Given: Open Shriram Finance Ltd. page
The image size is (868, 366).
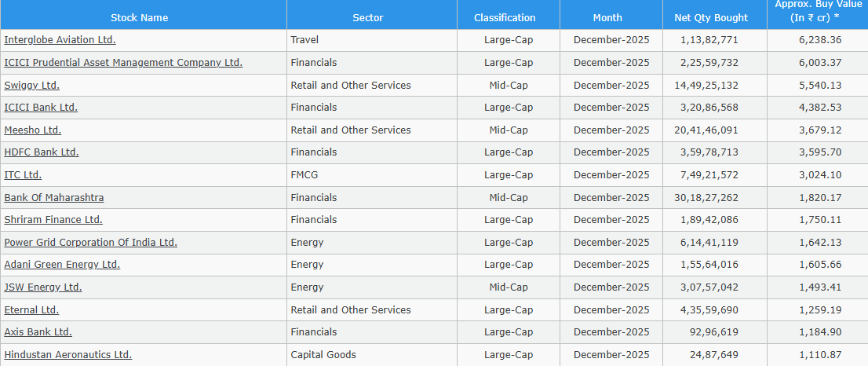Looking at the screenshot, I should [x=53, y=220].
